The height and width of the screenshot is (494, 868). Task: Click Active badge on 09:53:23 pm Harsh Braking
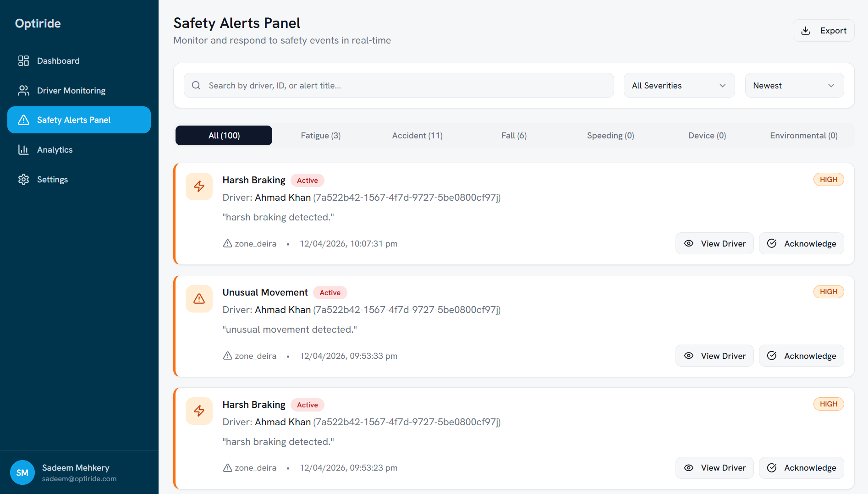[307, 405]
